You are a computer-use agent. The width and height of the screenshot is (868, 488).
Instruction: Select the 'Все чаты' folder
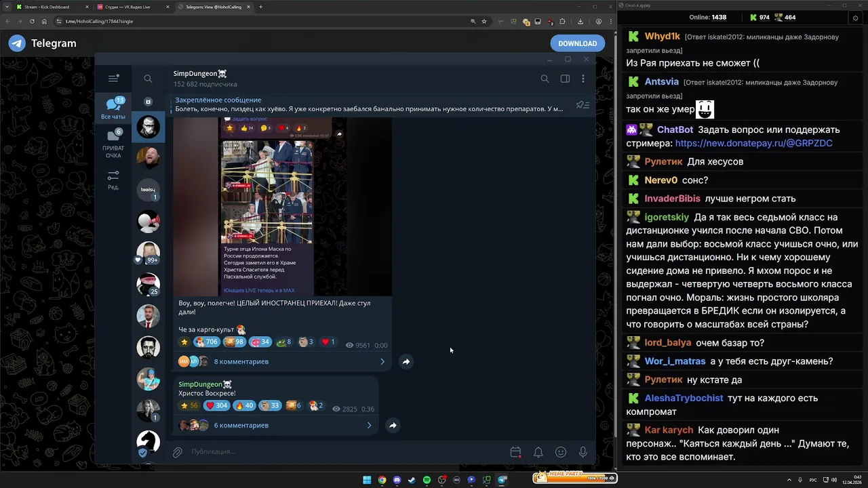click(113, 108)
